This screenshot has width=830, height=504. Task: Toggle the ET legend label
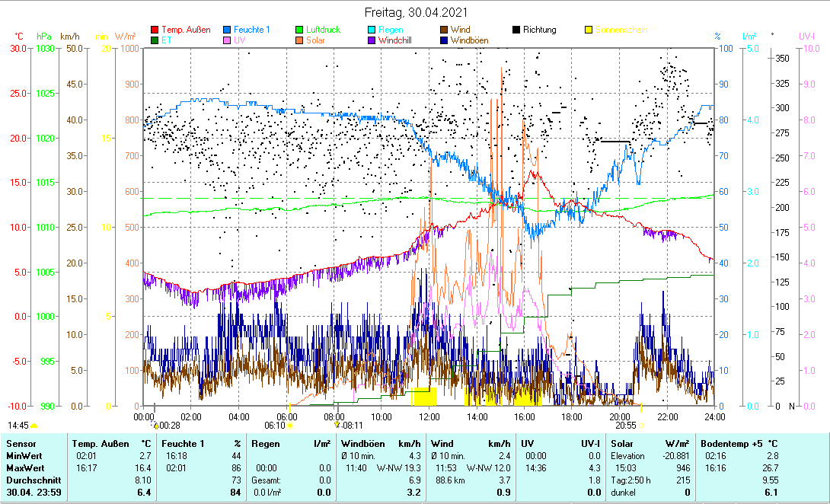tap(167, 40)
